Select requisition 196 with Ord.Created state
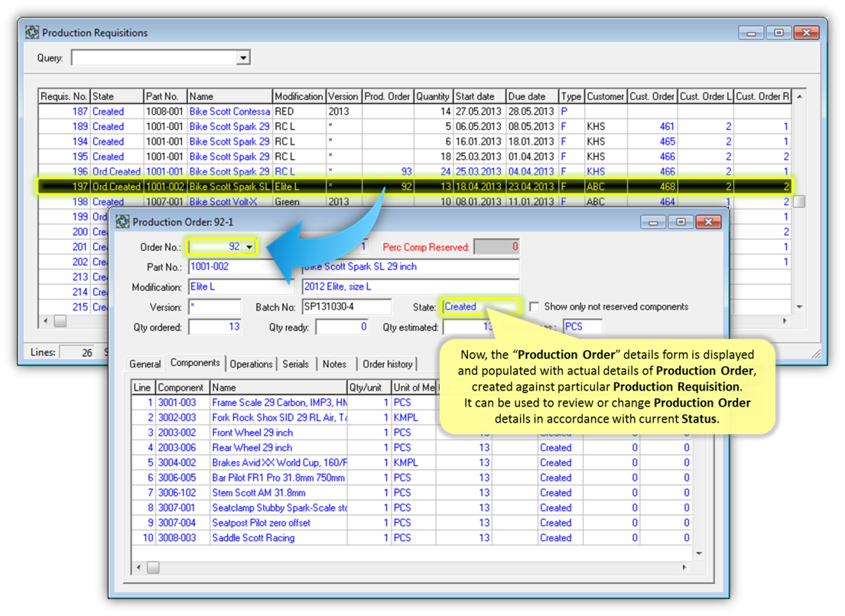Image resolution: width=845 pixels, height=616 pixels. tap(414, 172)
